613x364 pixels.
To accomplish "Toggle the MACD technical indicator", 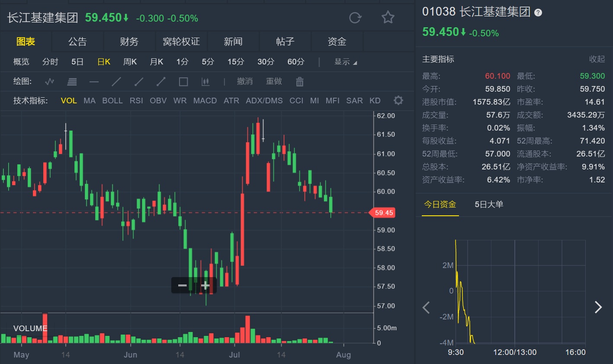I will (x=205, y=101).
